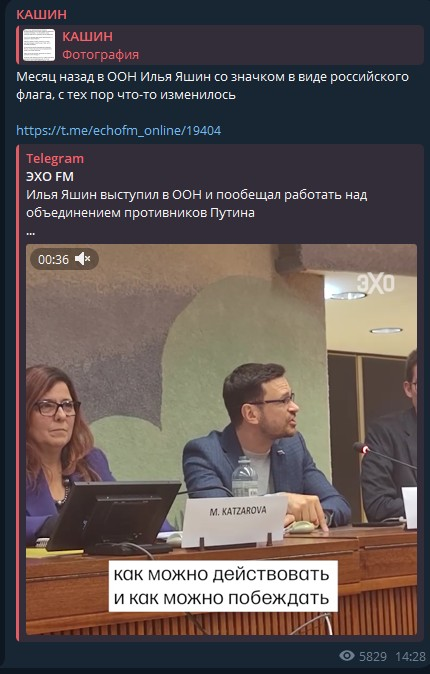Play the embedded Yashin video
This screenshot has height=674, width=430.
(x=221, y=440)
